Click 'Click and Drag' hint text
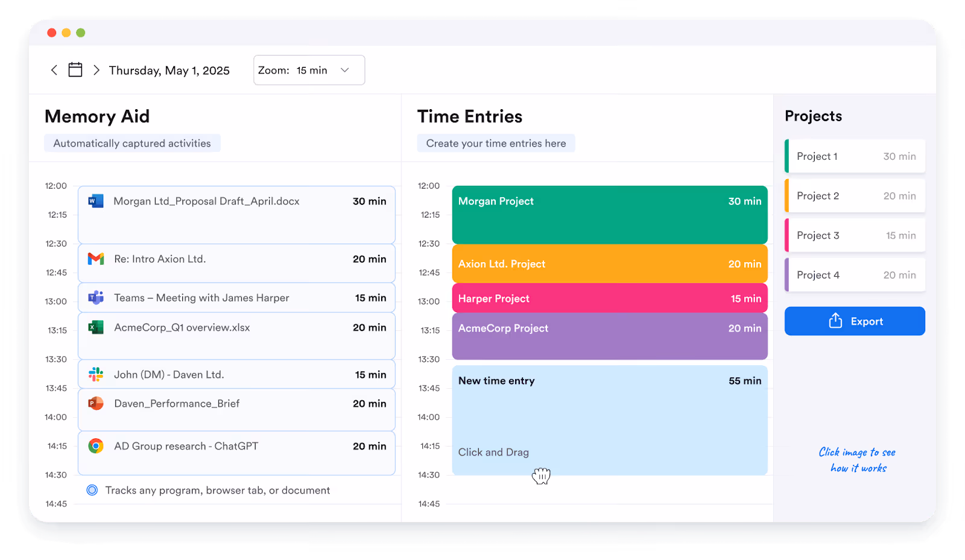 [x=493, y=452]
